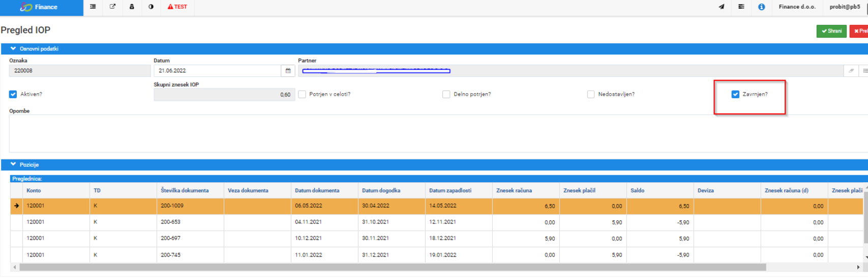Collapse the Pozicije section
Screen dimensions: 868x279
tap(13, 164)
